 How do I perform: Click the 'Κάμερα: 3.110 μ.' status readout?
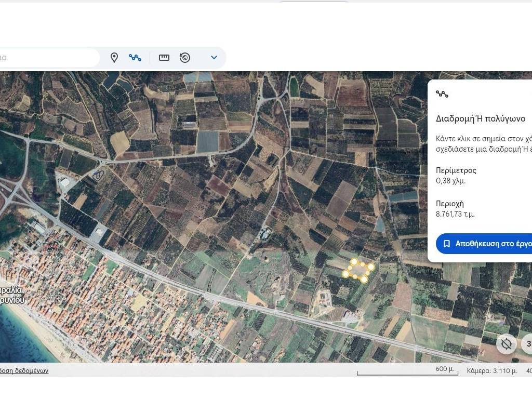point(491,370)
